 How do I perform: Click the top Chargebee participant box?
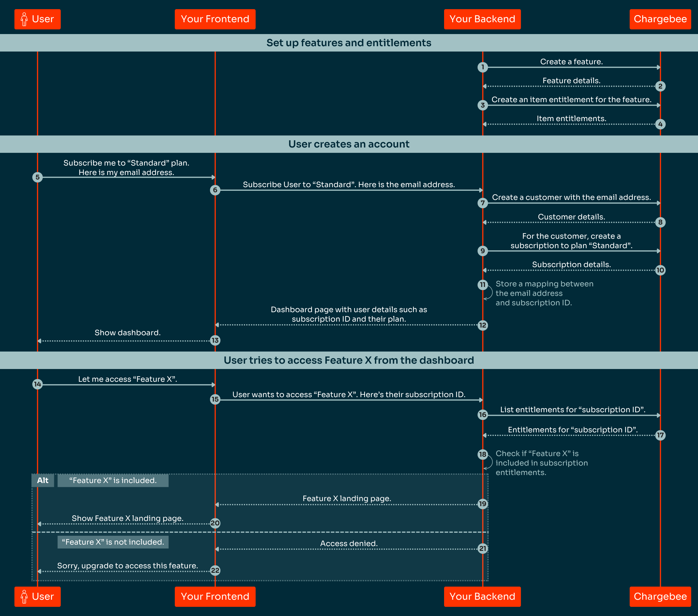tap(660, 19)
